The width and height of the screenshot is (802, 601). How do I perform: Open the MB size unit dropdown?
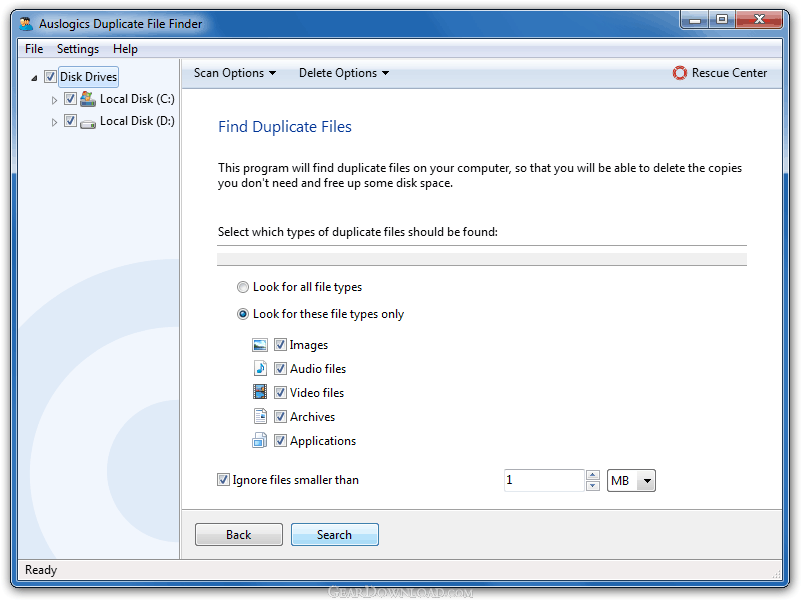coord(631,481)
